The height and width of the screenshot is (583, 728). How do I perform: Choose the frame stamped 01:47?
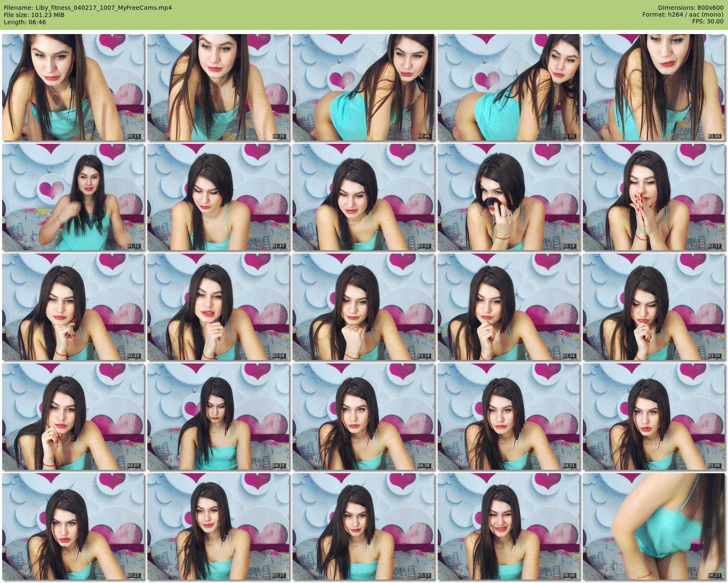point(218,197)
